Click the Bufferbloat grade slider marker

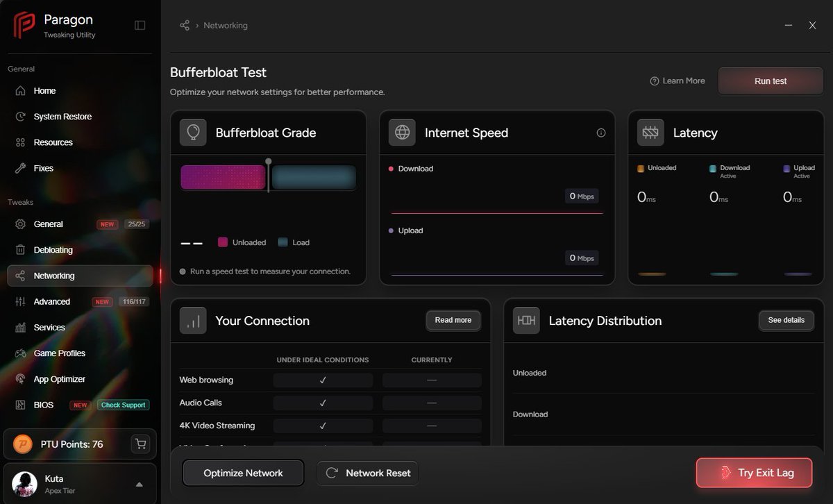pos(269,176)
